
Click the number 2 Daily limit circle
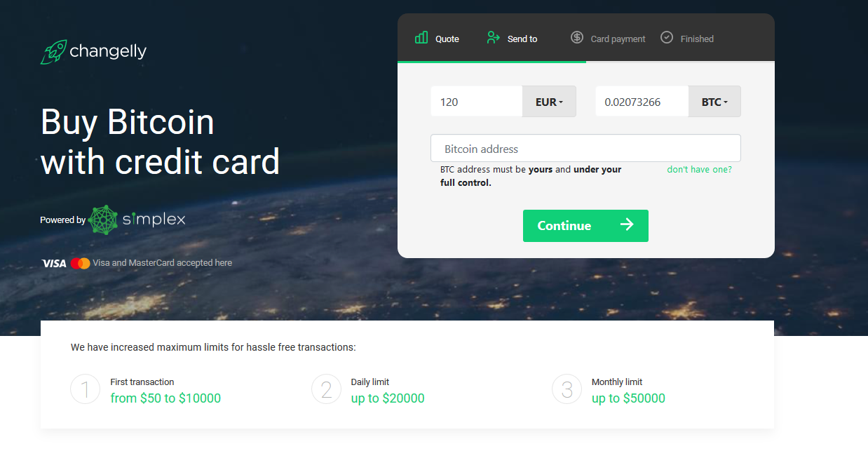pyautogui.click(x=326, y=389)
